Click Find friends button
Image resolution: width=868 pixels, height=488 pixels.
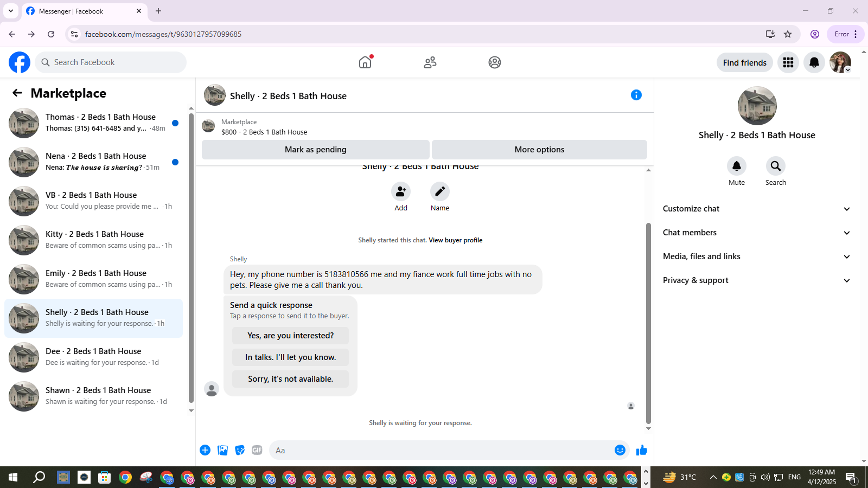(x=745, y=62)
